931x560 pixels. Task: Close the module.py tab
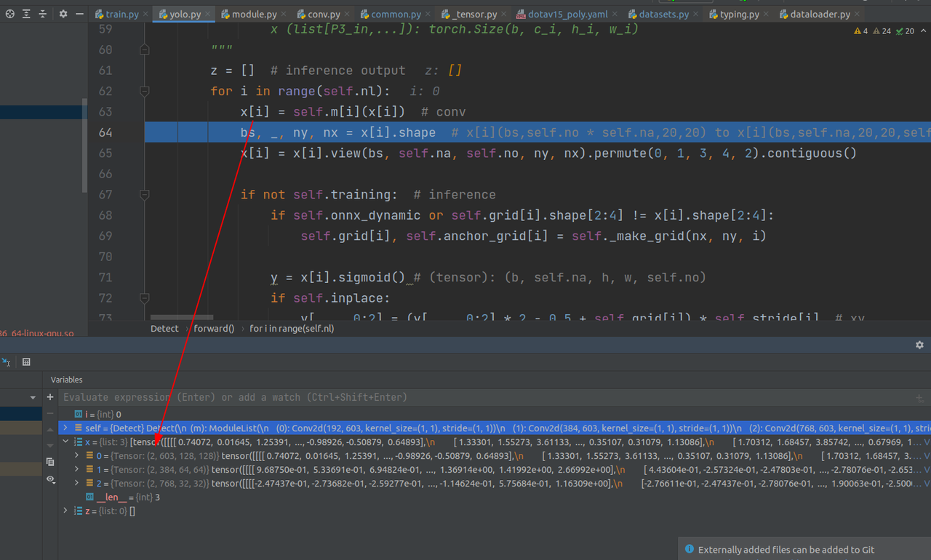click(x=284, y=15)
